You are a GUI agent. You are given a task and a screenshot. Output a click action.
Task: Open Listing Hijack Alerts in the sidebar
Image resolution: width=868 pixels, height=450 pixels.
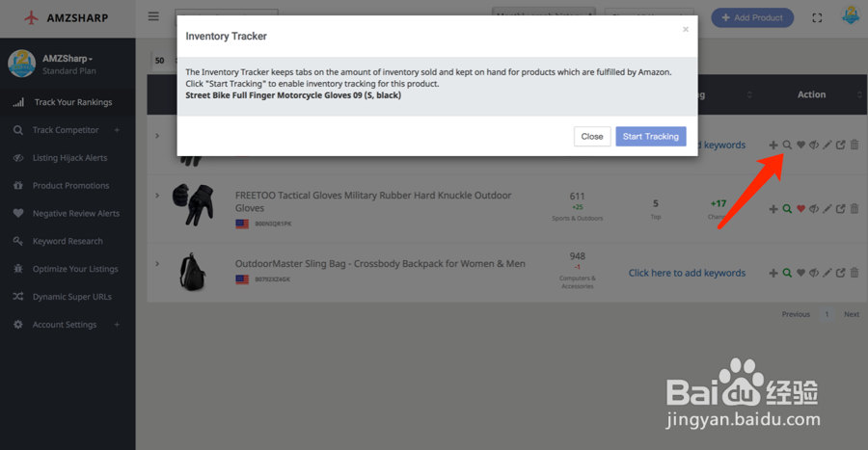click(x=68, y=158)
